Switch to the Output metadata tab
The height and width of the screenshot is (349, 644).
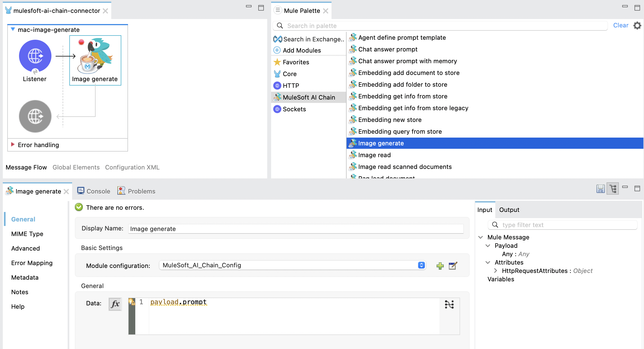(509, 210)
